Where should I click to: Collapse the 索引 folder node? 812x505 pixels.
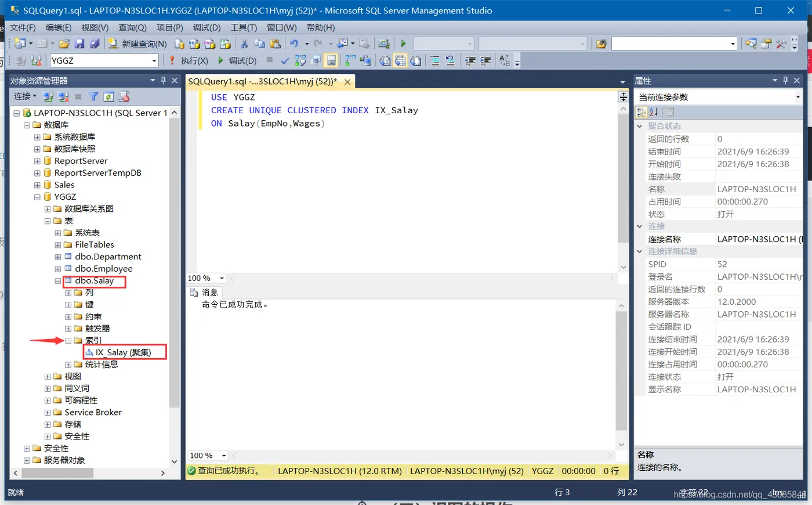coord(68,341)
